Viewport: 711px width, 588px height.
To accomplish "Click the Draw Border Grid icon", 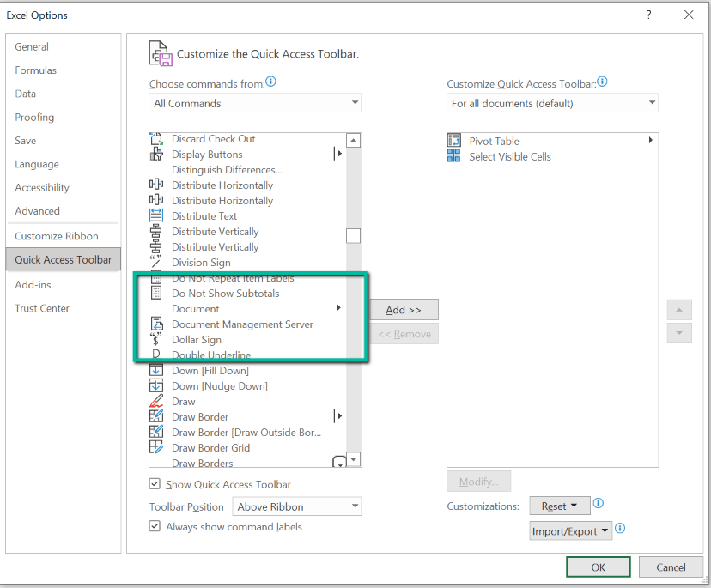I will coord(156,447).
